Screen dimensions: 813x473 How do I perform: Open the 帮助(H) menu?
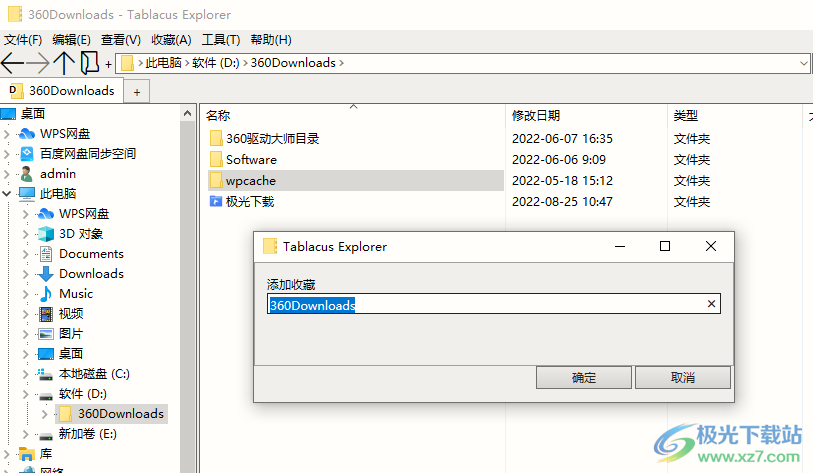tap(271, 40)
